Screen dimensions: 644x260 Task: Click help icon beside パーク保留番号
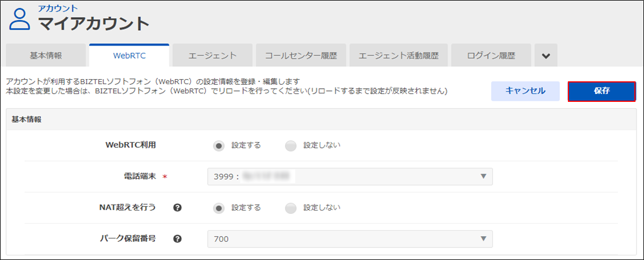[177, 239]
